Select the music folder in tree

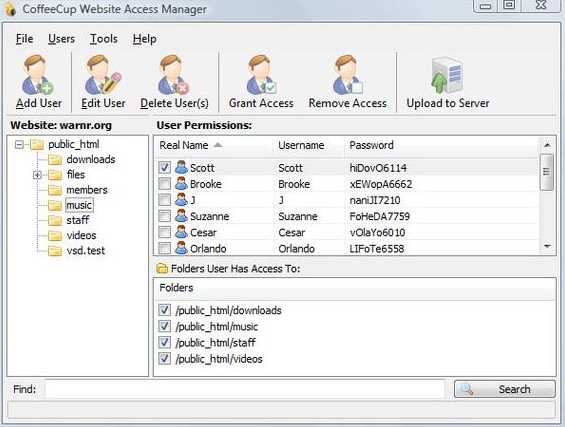pyautogui.click(x=79, y=205)
